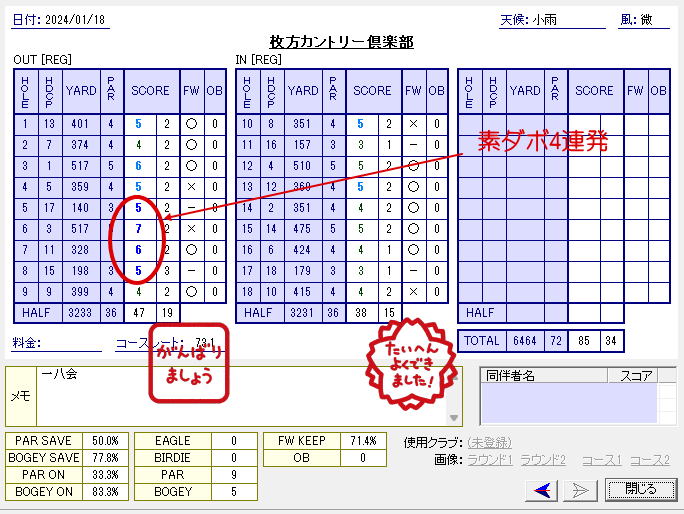Open コース1 image link
This screenshot has width=684, height=514.
602,460
